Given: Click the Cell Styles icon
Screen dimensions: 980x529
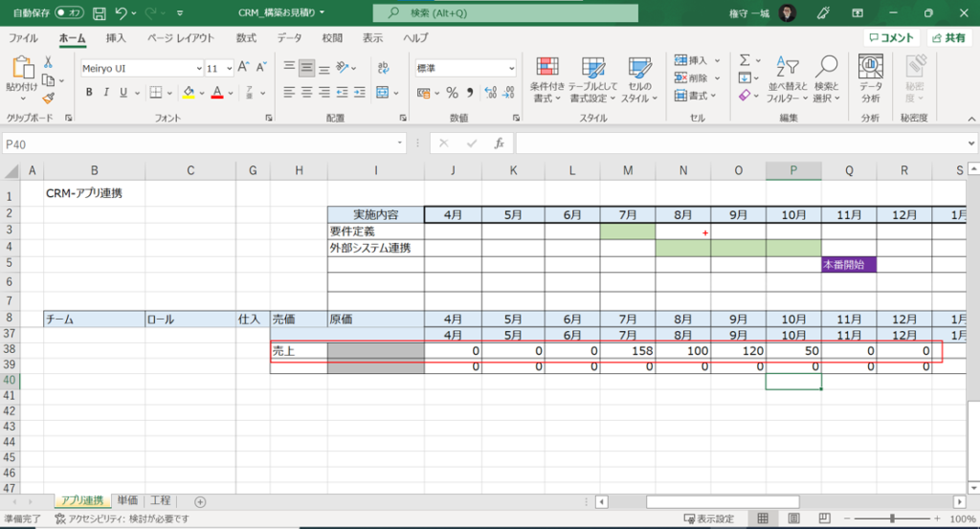Looking at the screenshot, I should [638, 66].
